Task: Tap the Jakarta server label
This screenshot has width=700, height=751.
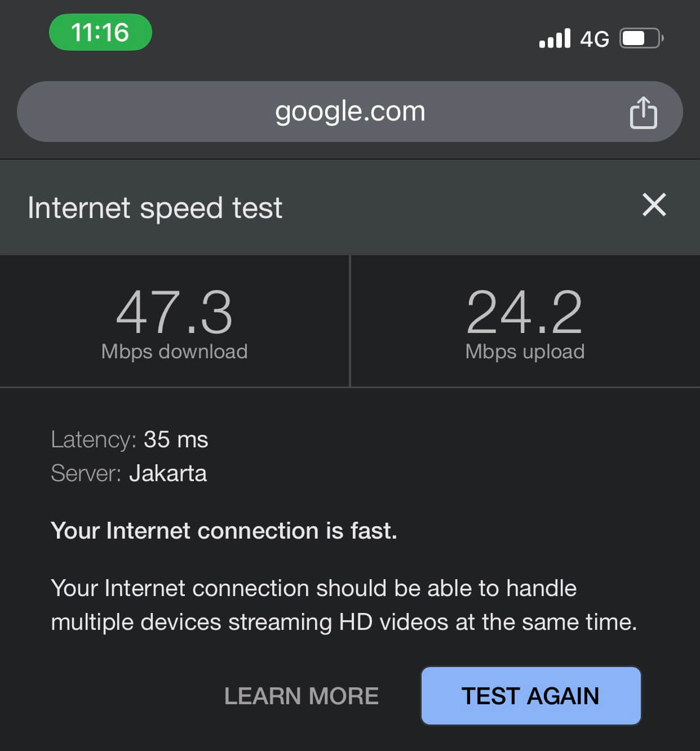Action: pyautogui.click(x=169, y=474)
